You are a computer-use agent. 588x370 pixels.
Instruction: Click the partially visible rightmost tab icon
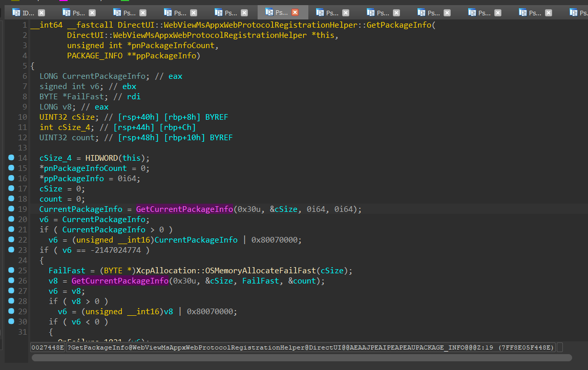(x=573, y=13)
